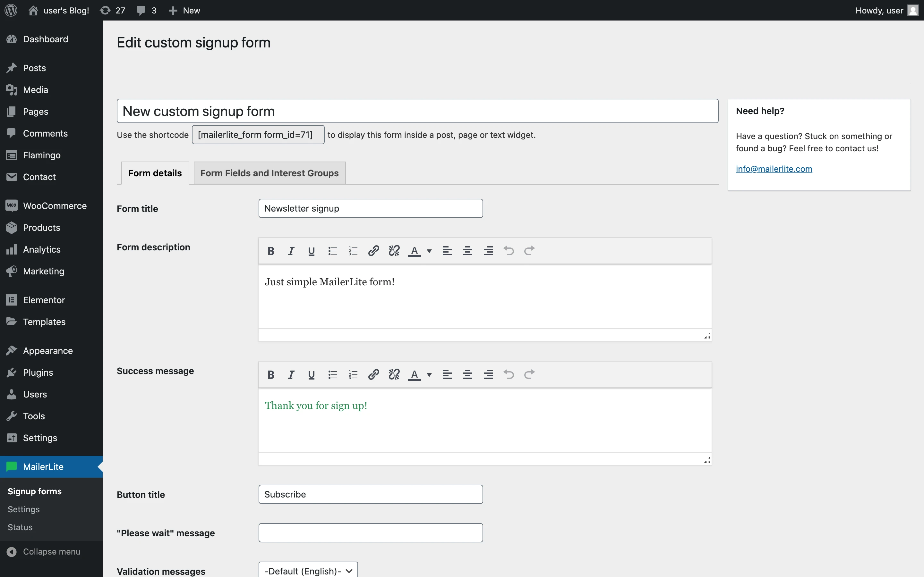Screen dimensions: 924x577
Task: Remove link icon in Success message toolbar
Action: pos(394,374)
